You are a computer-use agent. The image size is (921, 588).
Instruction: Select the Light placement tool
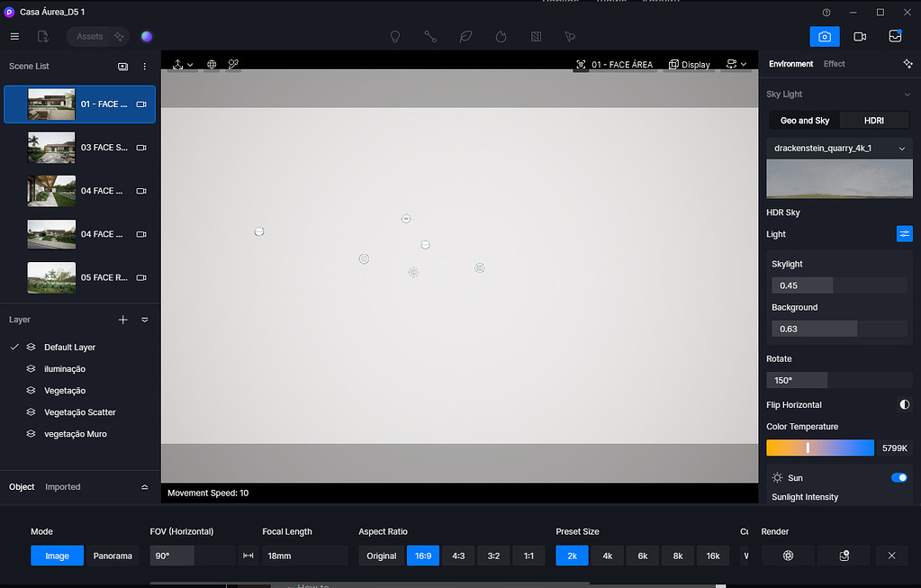[394, 36]
